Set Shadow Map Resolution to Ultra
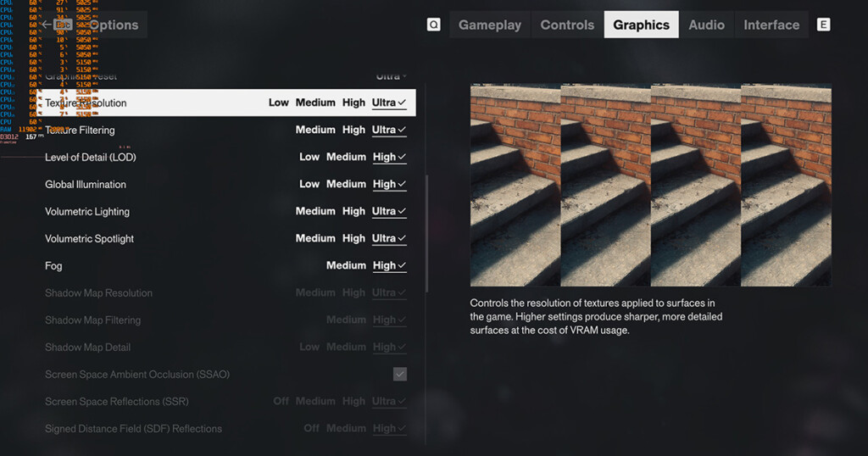The image size is (868, 456). pos(389,292)
